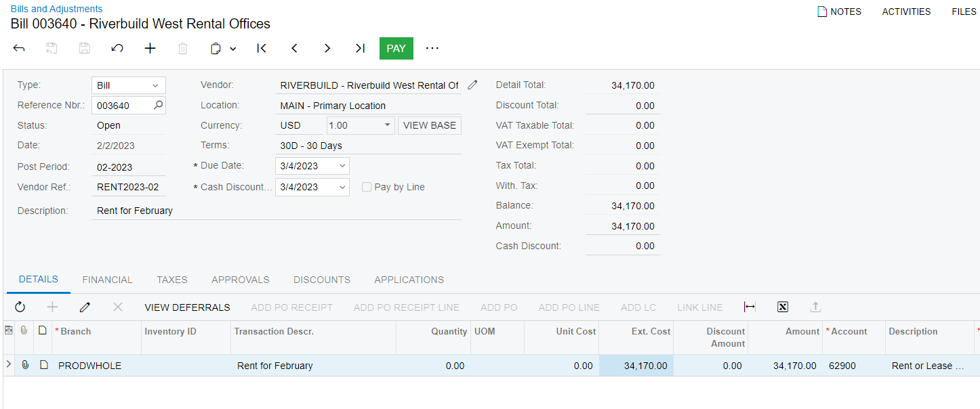Open the more actions ellipsis menu

coord(432,49)
